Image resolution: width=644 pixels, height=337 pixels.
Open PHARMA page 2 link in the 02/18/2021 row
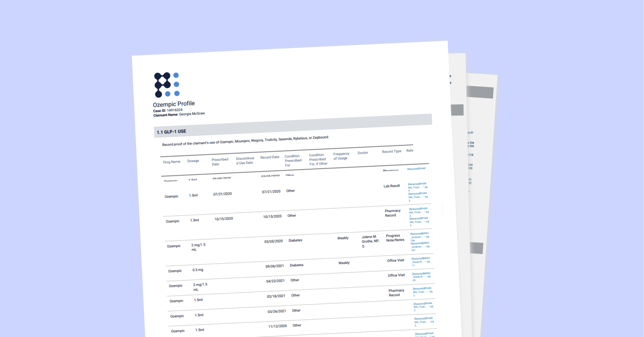[x=423, y=292]
